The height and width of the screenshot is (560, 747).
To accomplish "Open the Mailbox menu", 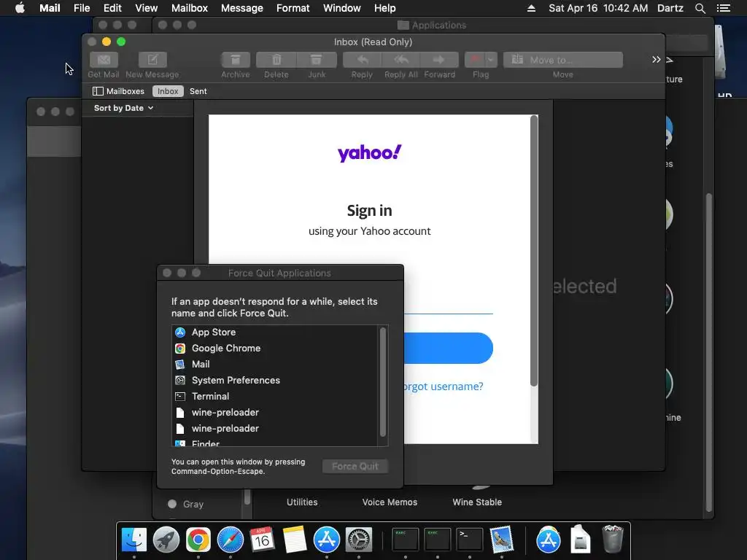I will click(190, 8).
